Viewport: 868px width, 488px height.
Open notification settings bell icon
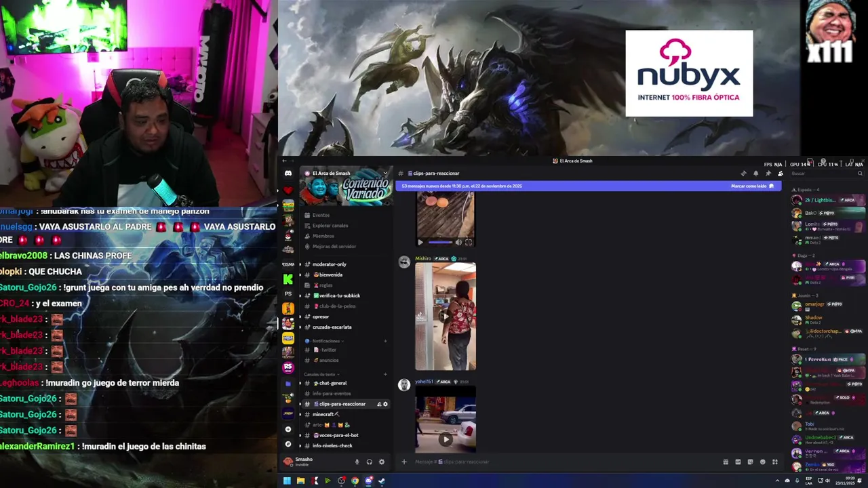[756, 174]
